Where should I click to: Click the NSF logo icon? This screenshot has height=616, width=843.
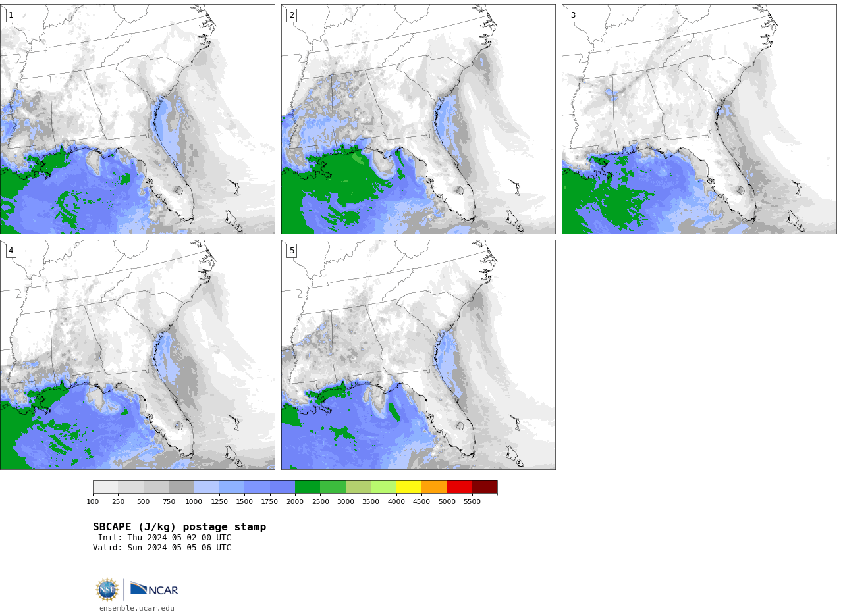coord(107,590)
